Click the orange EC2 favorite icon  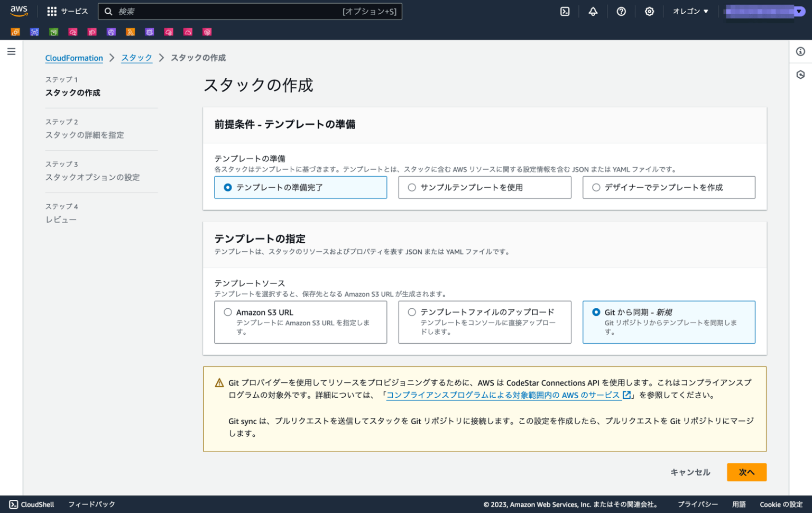pos(15,32)
